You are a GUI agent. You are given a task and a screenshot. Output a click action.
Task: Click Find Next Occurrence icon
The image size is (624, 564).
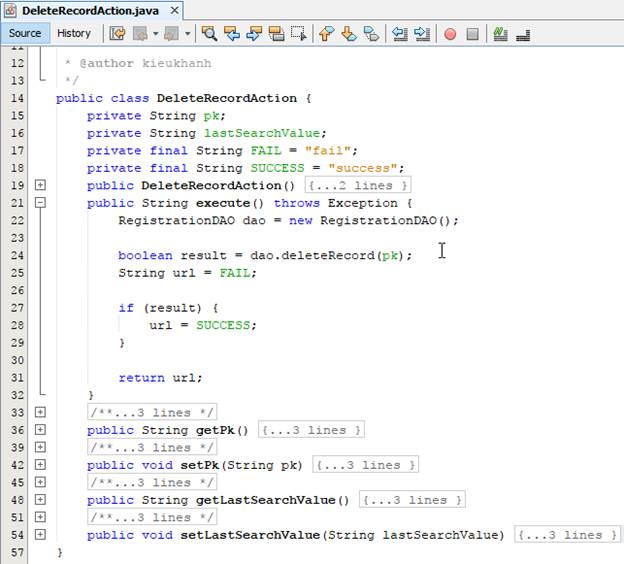click(254, 34)
